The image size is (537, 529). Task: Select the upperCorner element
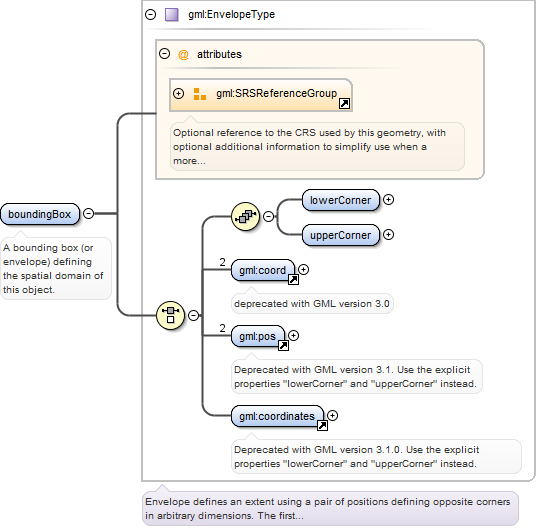pyautogui.click(x=341, y=235)
